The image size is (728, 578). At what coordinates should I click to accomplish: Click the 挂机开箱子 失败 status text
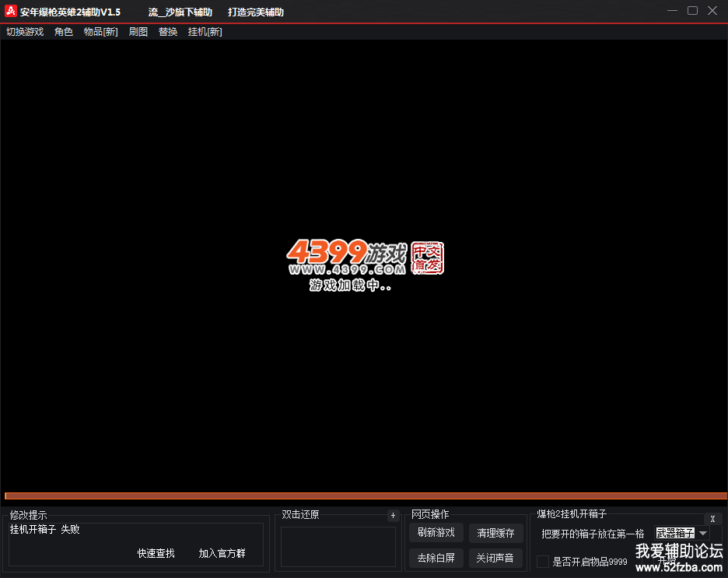tap(44, 529)
